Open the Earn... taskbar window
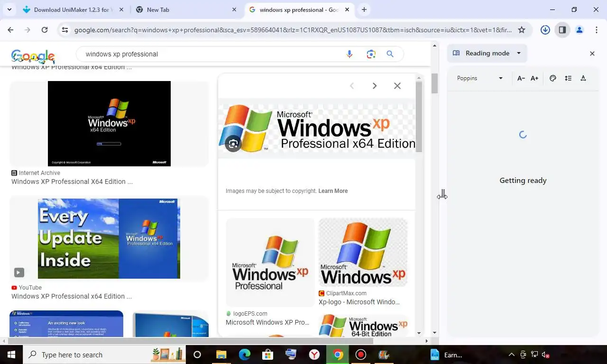This screenshot has width=607, height=364. (447, 355)
